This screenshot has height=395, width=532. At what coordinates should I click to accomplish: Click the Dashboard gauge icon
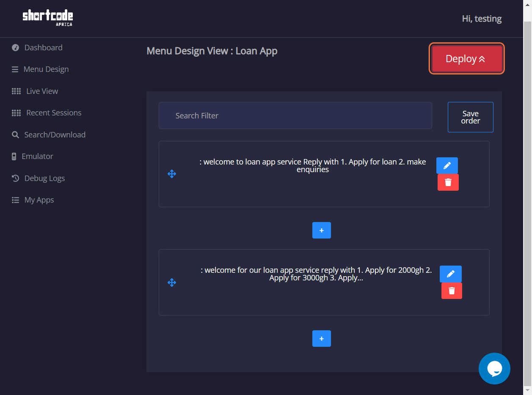point(15,47)
